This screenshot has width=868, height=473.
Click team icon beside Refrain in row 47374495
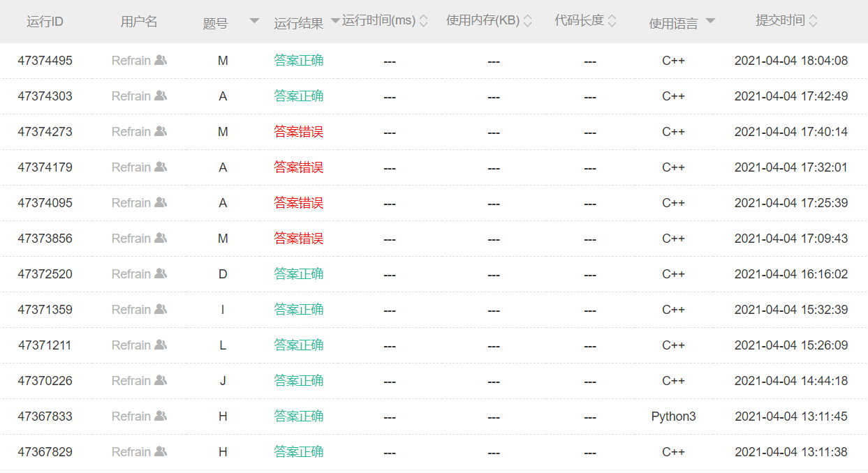(161, 61)
